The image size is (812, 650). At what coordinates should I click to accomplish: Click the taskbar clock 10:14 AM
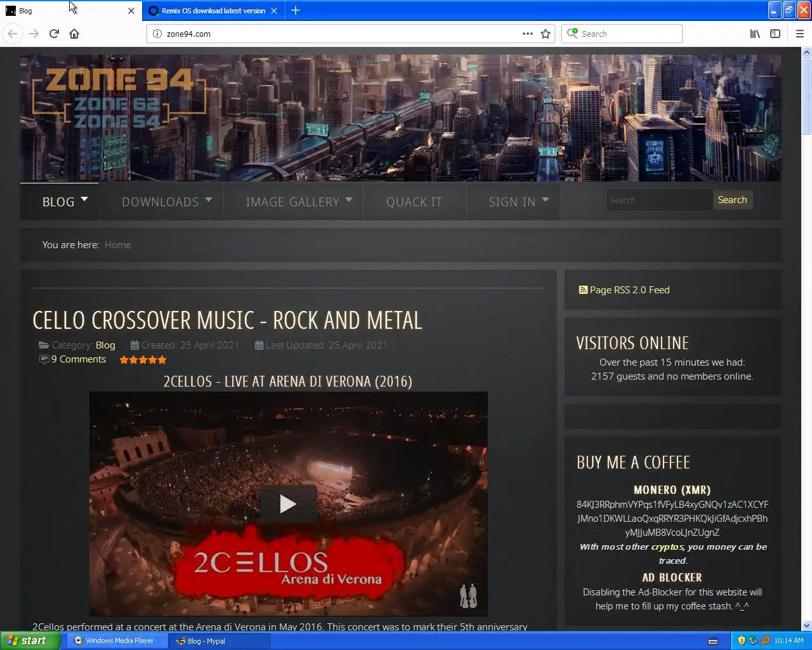[x=789, y=640]
